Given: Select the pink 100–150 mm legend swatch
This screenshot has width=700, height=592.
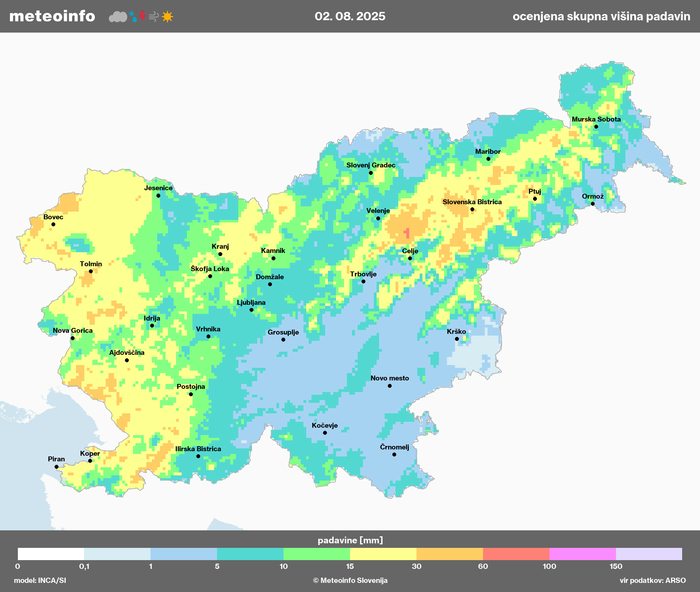Looking at the screenshot, I should 582,554.
